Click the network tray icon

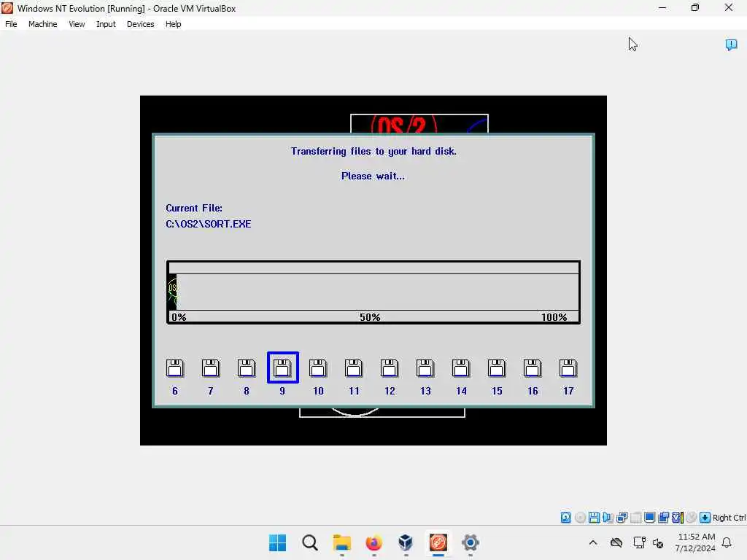639,542
